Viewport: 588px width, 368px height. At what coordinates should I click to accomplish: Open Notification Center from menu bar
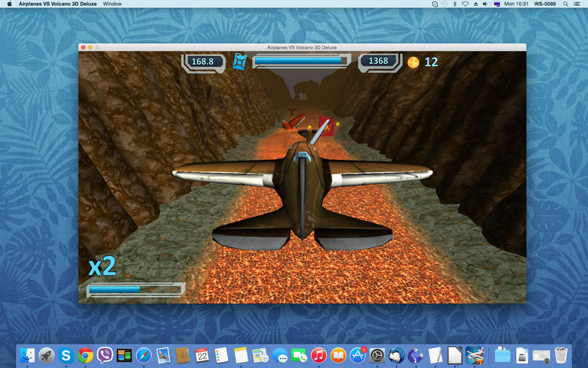[x=577, y=4]
